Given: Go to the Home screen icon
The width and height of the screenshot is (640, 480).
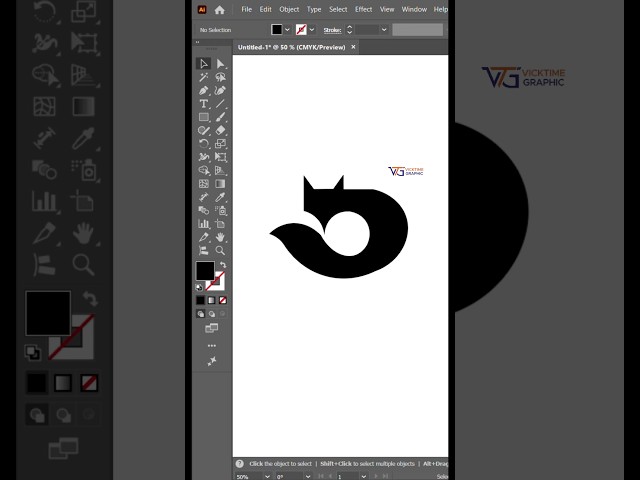Looking at the screenshot, I should [220, 10].
